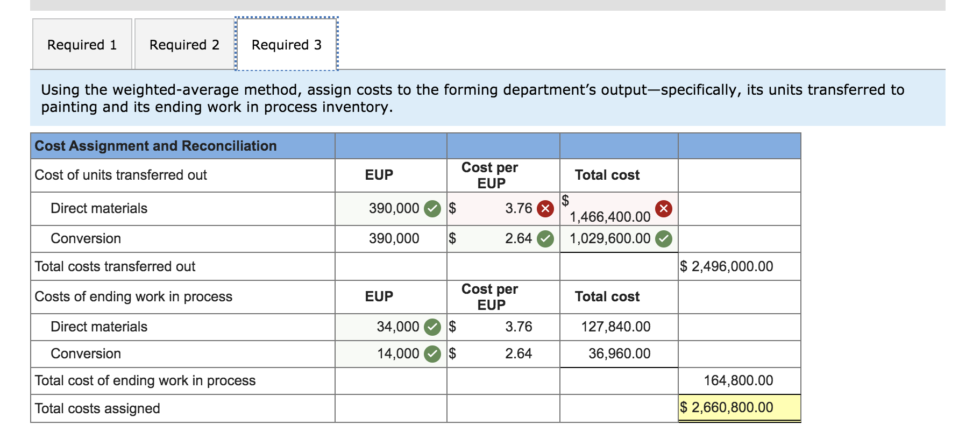Select transferred-out Conversion EUP cell 390,000

(391, 239)
